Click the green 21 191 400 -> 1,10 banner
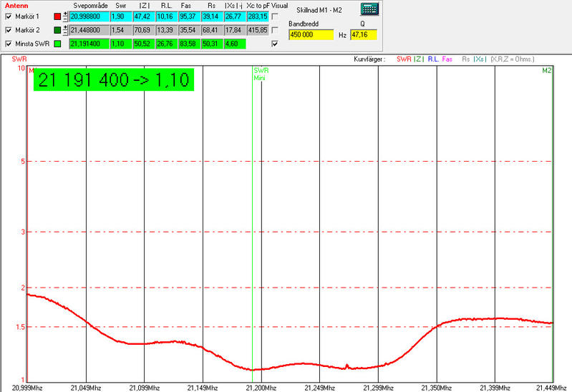This screenshot has height=392, width=572. [113, 80]
